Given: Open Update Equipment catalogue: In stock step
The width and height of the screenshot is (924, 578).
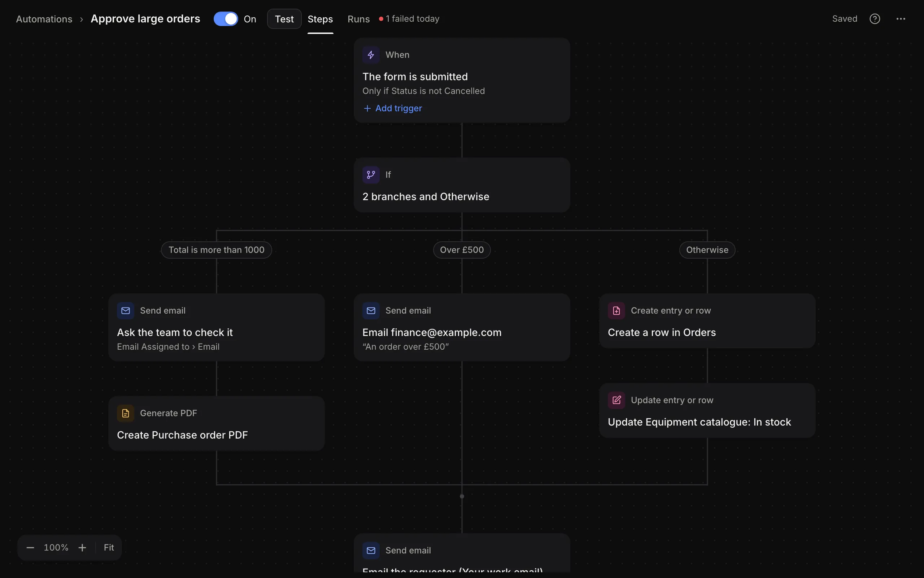Looking at the screenshot, I should point(707,410).
